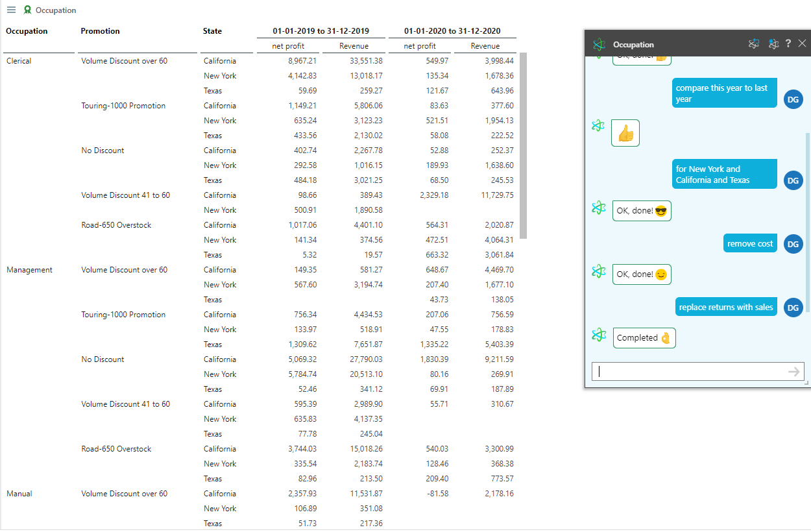Click bot avatar next to winking 'OK, done!' reply
The width and height of the screenshot is (811, 532).
click(598, 271)
